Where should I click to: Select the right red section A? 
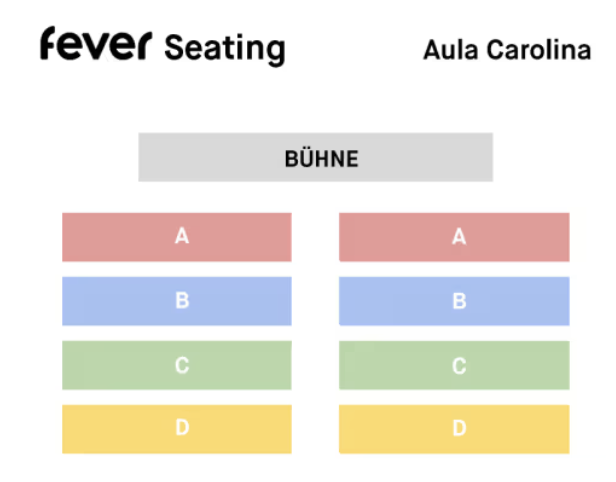pyautogui.click(x=454, y=237)
